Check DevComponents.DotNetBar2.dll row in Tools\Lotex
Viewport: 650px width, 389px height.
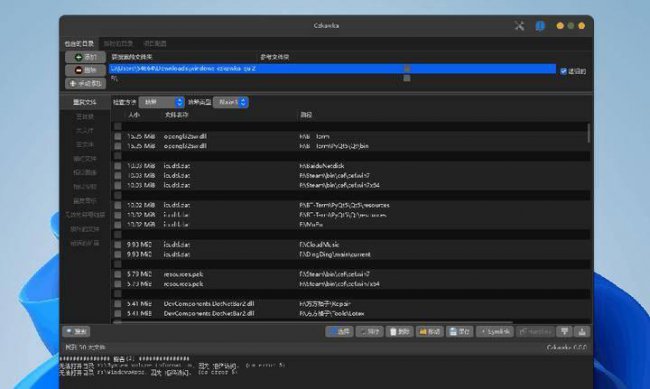118,314
